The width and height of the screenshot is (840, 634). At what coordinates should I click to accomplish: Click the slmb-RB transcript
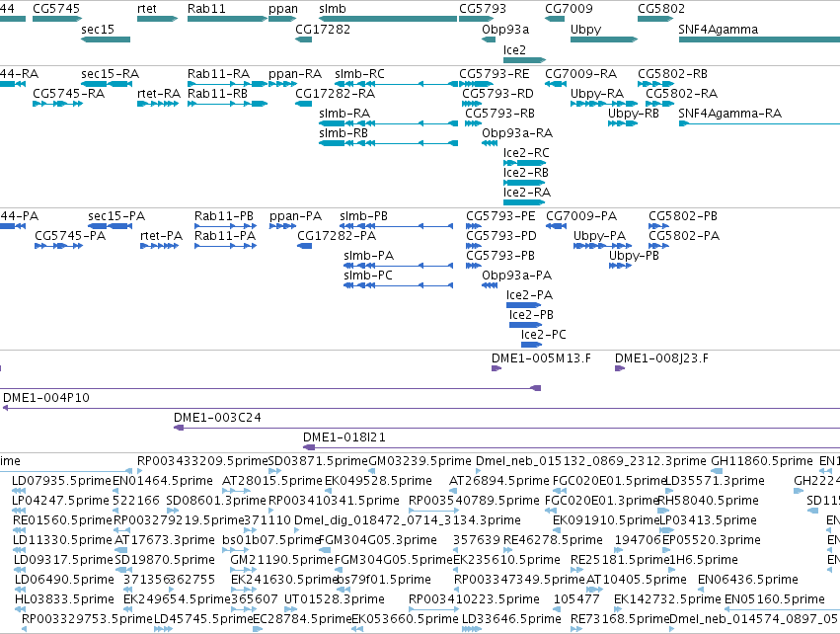point(388,143)
